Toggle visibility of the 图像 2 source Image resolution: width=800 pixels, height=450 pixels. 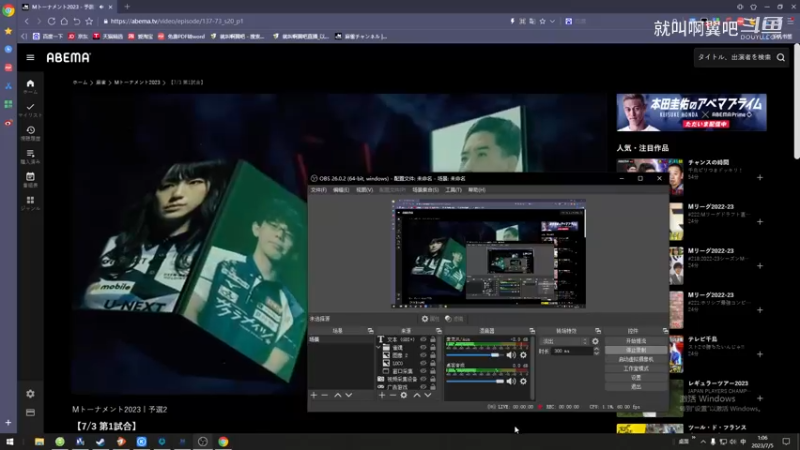(423, 355)
